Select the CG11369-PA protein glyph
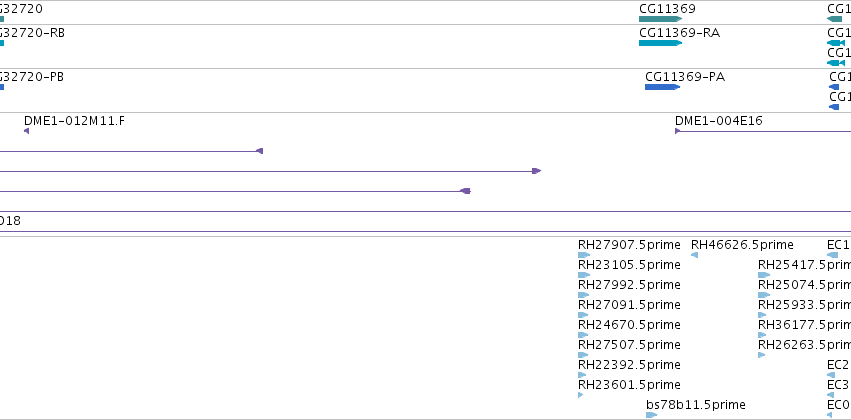The width and height of the screenshot is (851, 420). (x=663, y=87)
